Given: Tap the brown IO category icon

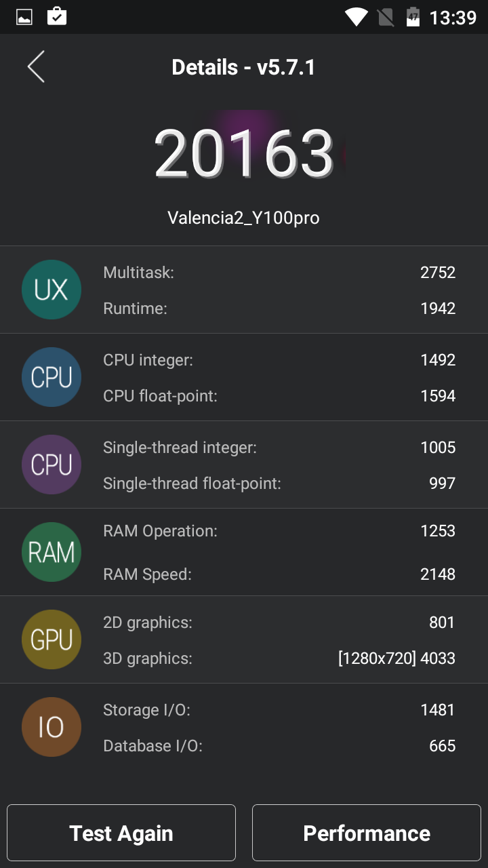Looking at the screenshot, I should pos(52,727).
